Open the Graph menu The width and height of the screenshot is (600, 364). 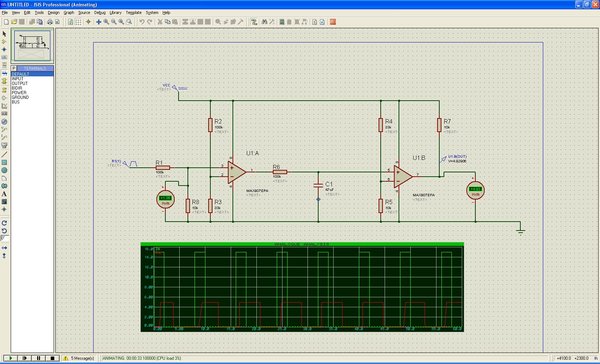click(x=69, y=13)
